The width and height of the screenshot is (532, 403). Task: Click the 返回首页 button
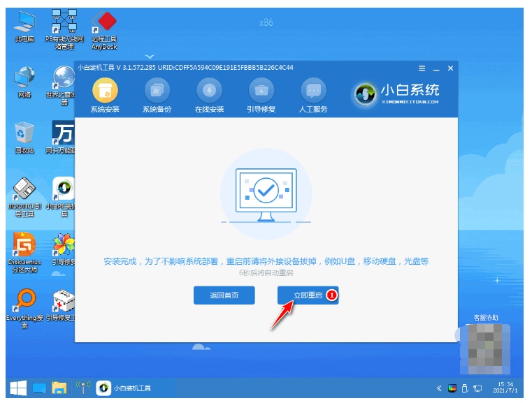click(224, 295)
